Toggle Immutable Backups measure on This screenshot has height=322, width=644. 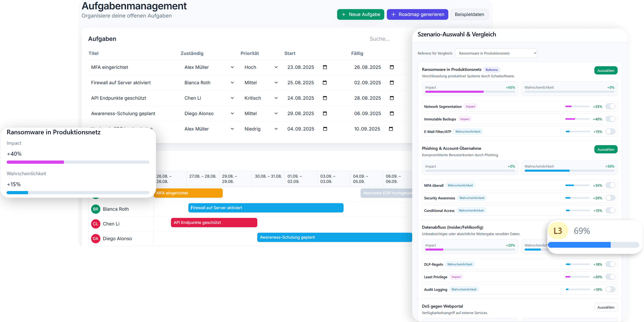pos(610,119)
